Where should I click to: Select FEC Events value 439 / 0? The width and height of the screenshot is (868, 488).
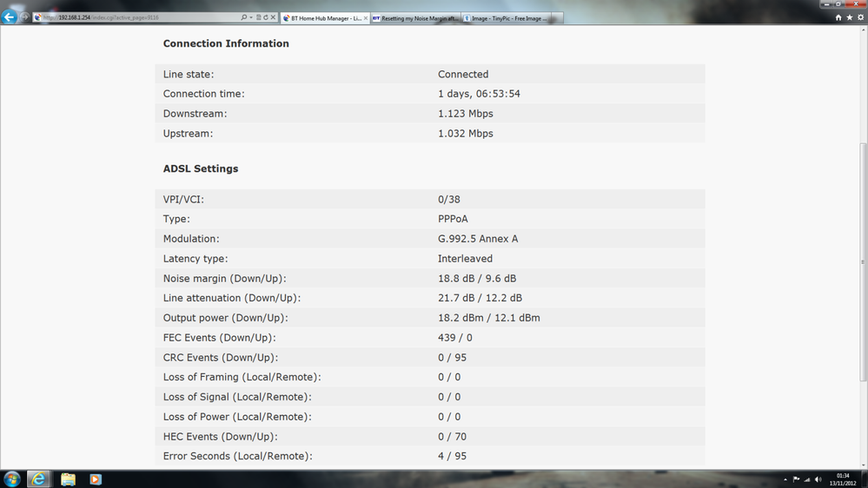(455, 338)
